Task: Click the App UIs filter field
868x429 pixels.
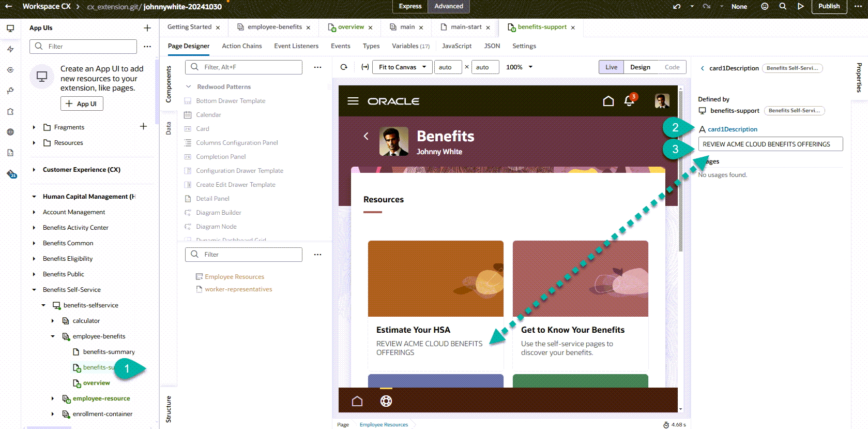Action: click(83, 47)
